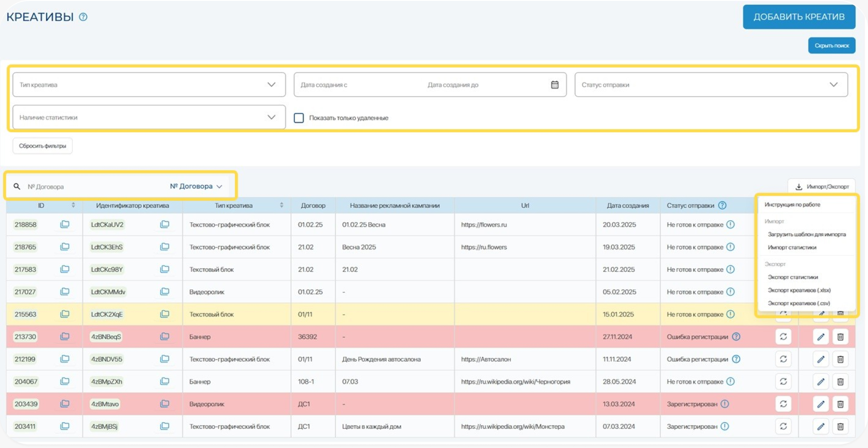Choose Экспорт креативов (.xlsx)
The height and width of the screenshot is (448, 868).
pyautogui.click(x=799, y=290)
